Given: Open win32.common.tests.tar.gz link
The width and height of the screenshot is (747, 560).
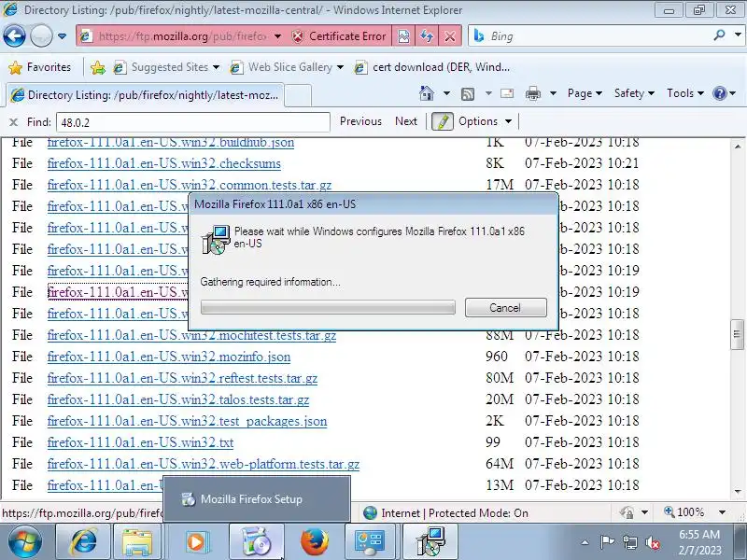Looking at the screenshot, I should (x=190, y=185).
